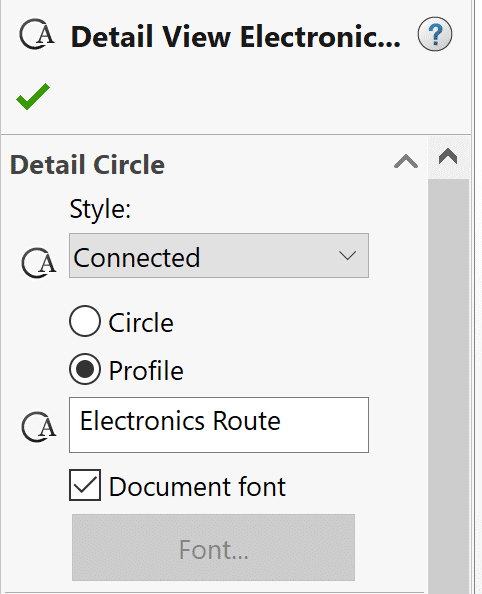
Task: Select the Profile radio button
Action: [85, 369]
